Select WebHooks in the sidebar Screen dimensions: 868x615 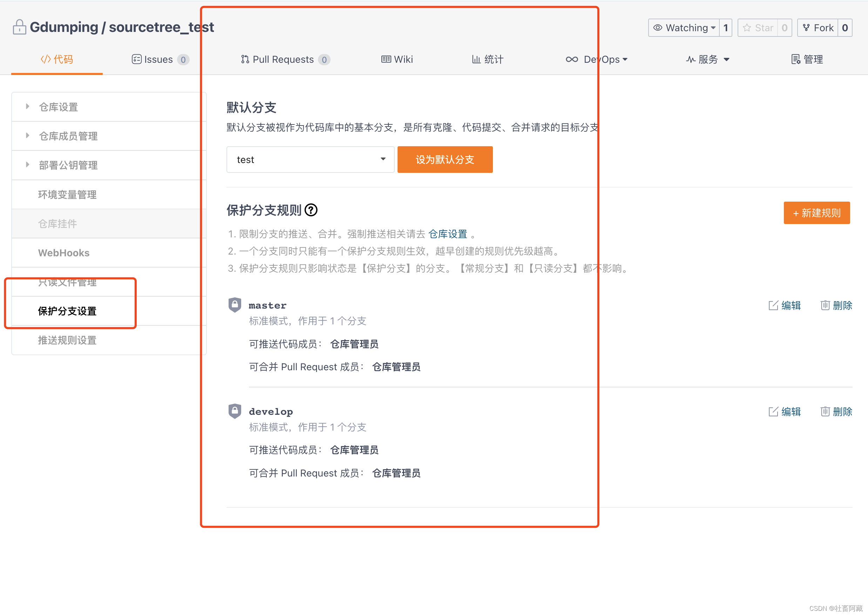63,252
